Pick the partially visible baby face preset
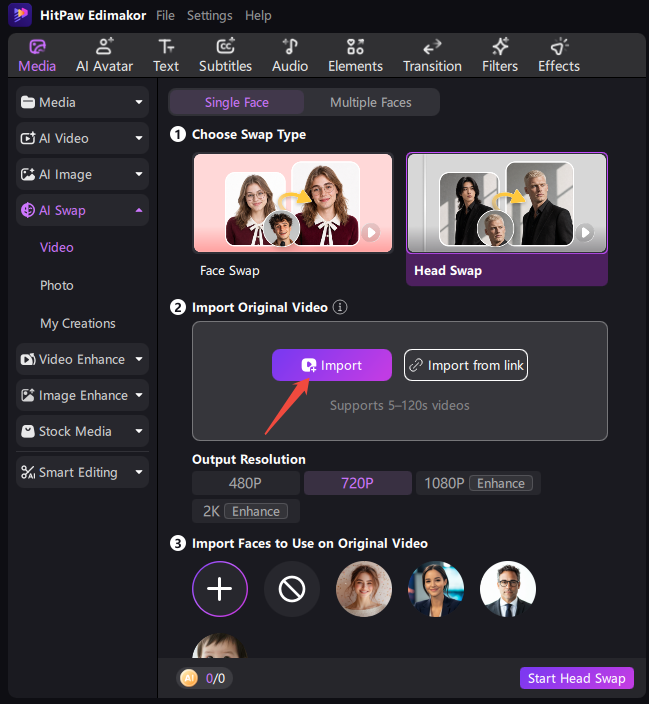Image resolution: width=649 pixels, height=704 pixels. [220, 647]
